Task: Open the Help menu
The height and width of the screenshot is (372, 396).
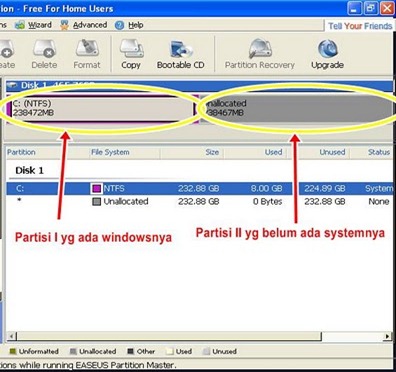Action: [x=129, y=25]
